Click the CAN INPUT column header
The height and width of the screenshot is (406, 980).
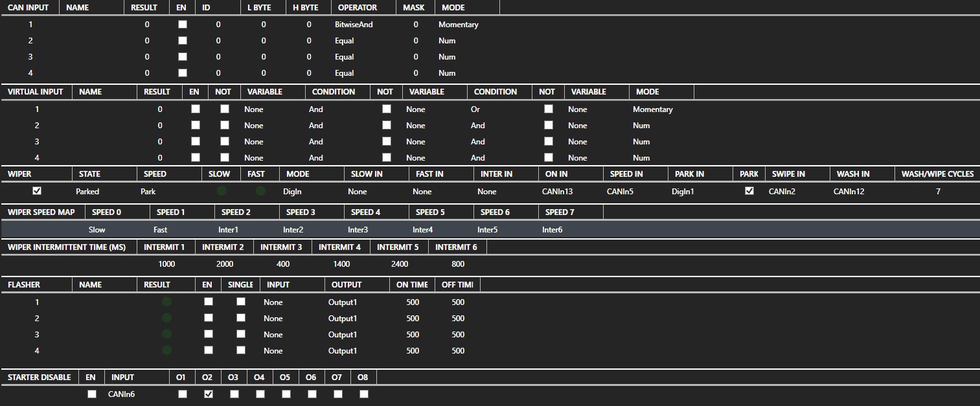(28, 8)
